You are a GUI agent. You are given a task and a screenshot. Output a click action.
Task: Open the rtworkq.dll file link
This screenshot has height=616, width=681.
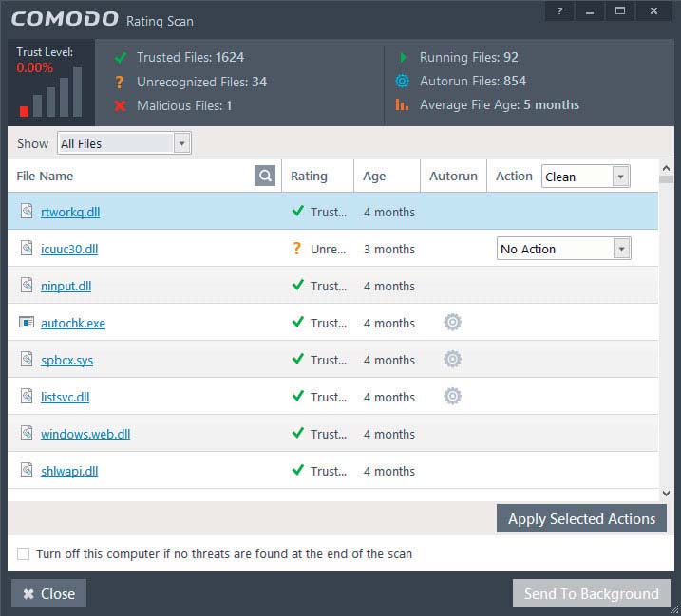tap(70, 212)
